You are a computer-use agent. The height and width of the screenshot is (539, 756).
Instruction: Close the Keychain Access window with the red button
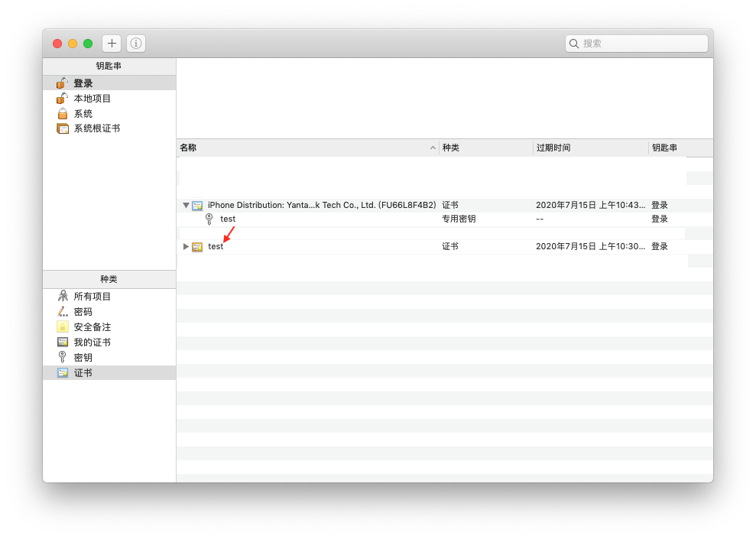pos(57,44)
